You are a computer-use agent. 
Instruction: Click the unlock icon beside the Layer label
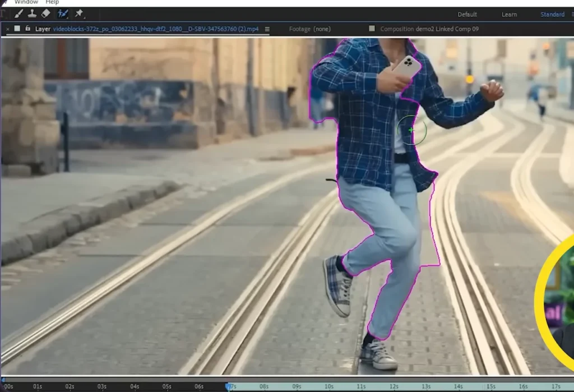[x=28, y=29]
